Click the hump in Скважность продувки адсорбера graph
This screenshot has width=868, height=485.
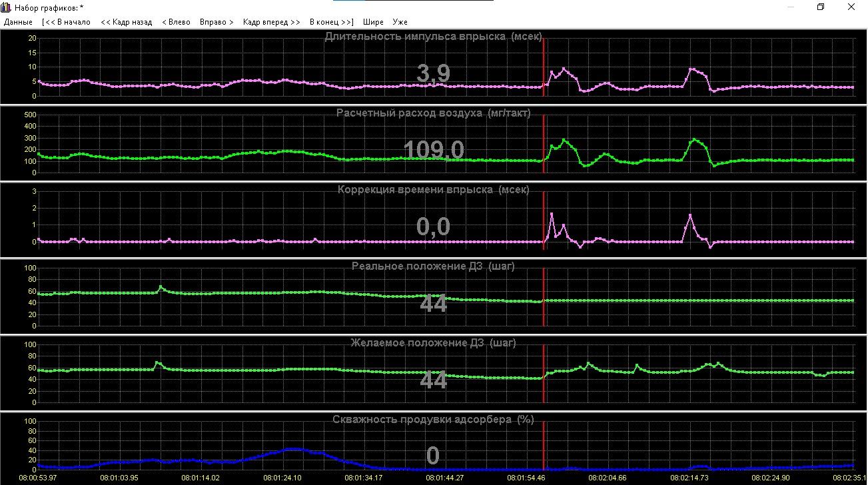click(x=293, y=450)
